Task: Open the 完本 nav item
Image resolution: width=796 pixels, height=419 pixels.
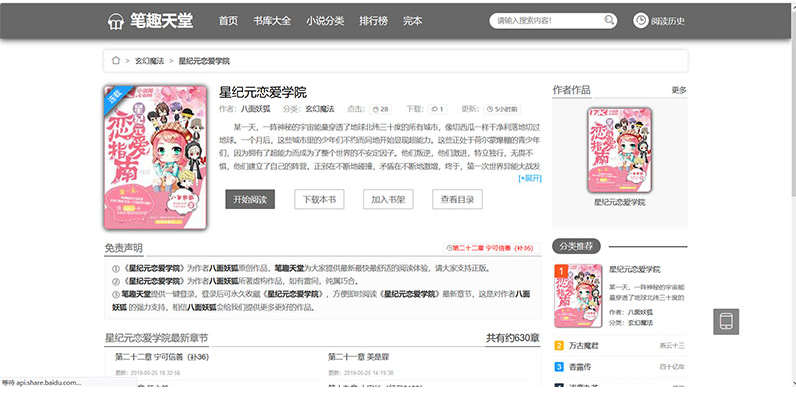Action: [412, 21]
